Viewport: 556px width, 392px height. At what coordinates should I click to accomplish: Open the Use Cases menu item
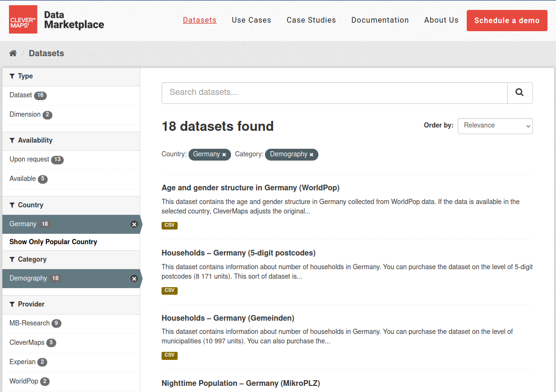(251, 20)
